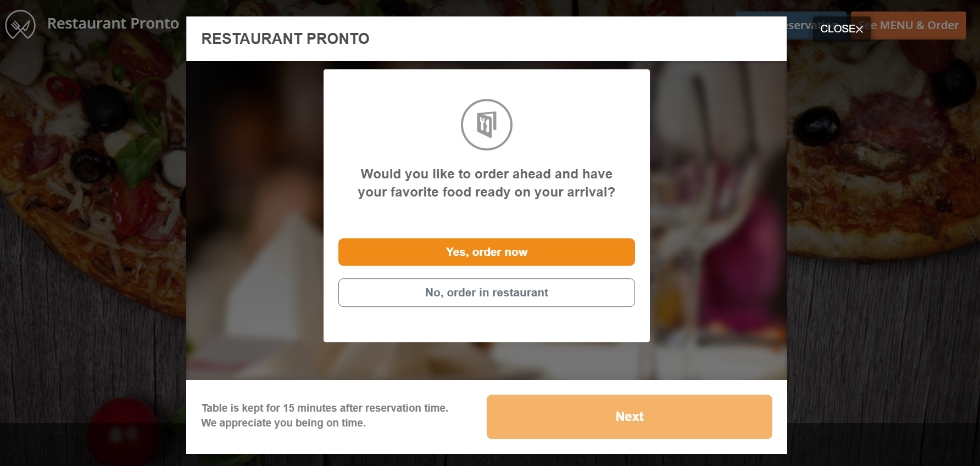Click Next to proceed with reservation
The image size is (980, 466).
(x=630, y=417)
